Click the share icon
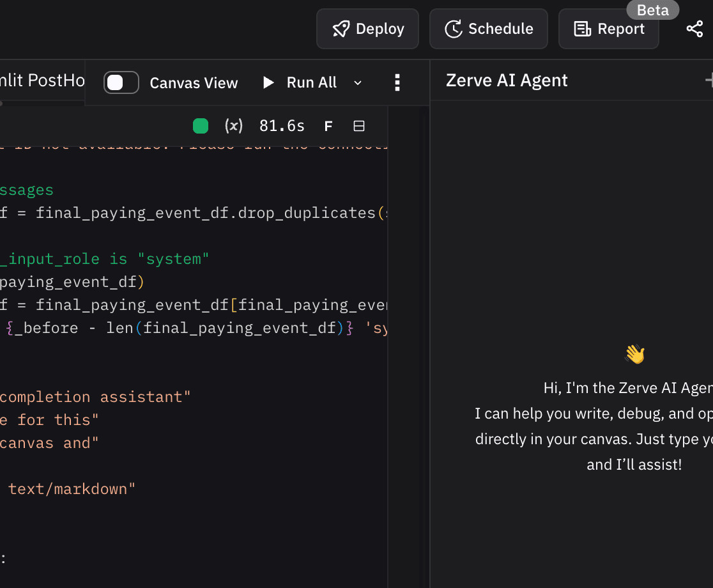Viewport: 713px width, 588px height. click(x=694, y=29)
